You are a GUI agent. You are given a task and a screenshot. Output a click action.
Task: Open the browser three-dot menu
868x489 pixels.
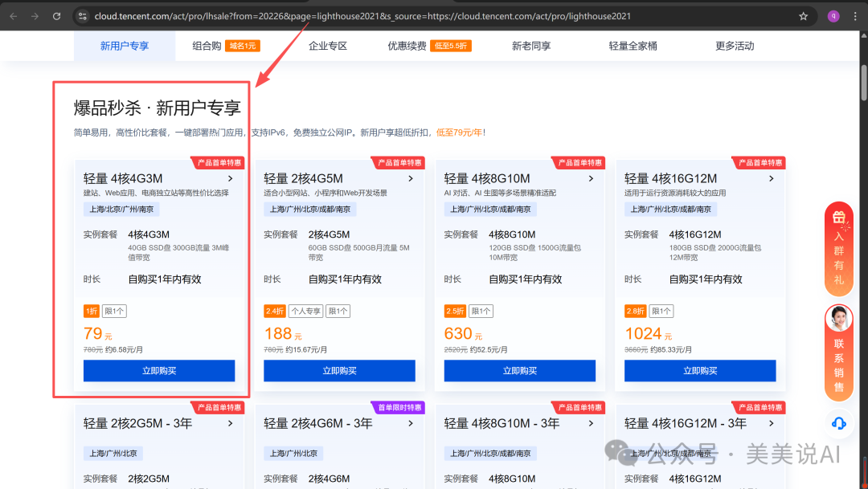854,14
